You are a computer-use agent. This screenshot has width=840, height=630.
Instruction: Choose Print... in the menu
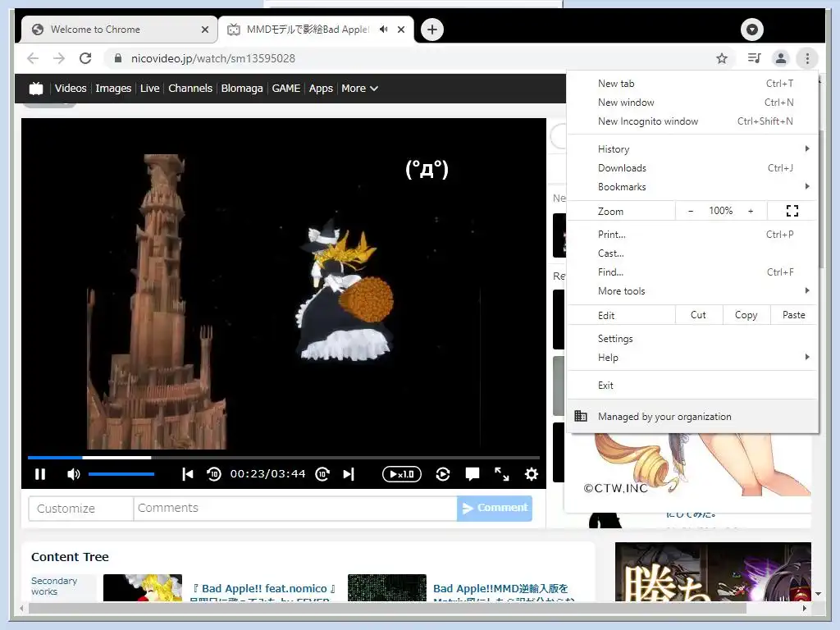(x=692, y=235)
